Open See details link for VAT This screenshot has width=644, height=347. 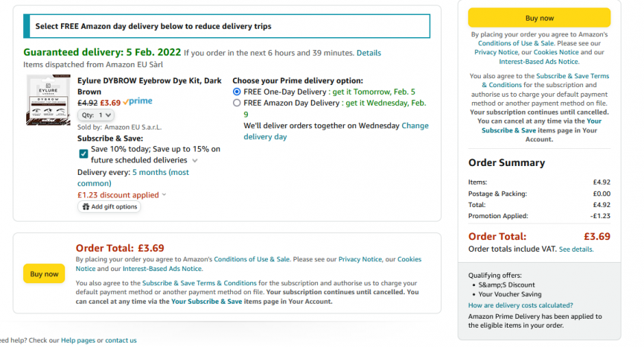(576, 249)
